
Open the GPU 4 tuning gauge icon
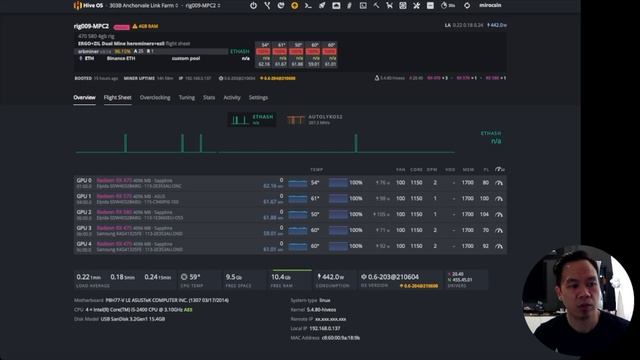[x=499, y=247]
